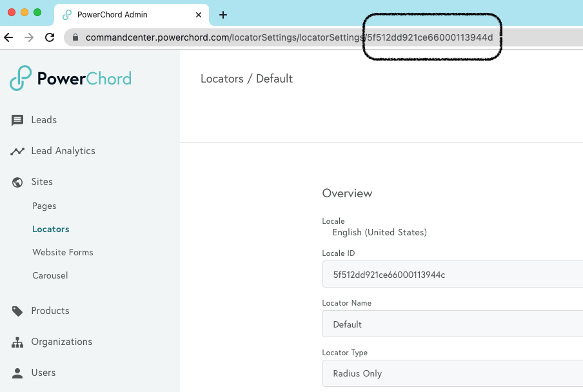
Task: Click the Sites globe icon
Action: coord(17,182)
